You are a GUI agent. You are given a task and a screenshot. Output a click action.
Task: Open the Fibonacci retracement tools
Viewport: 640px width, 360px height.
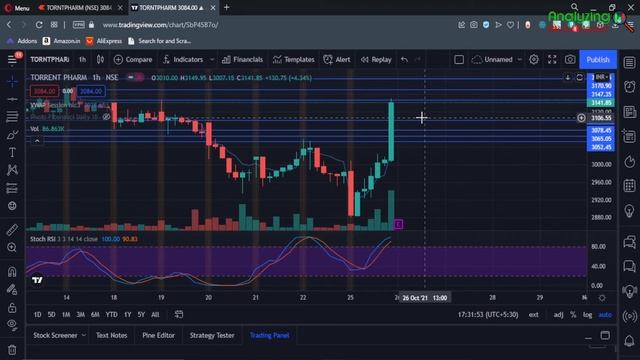(12, 117)
